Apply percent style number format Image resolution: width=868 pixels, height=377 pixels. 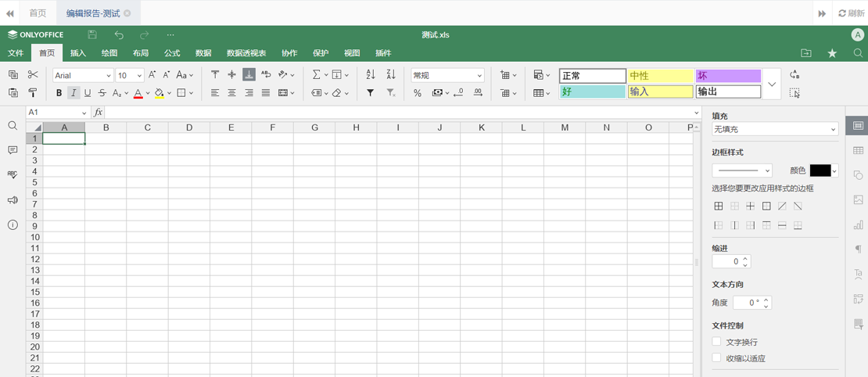coord(418,93)
